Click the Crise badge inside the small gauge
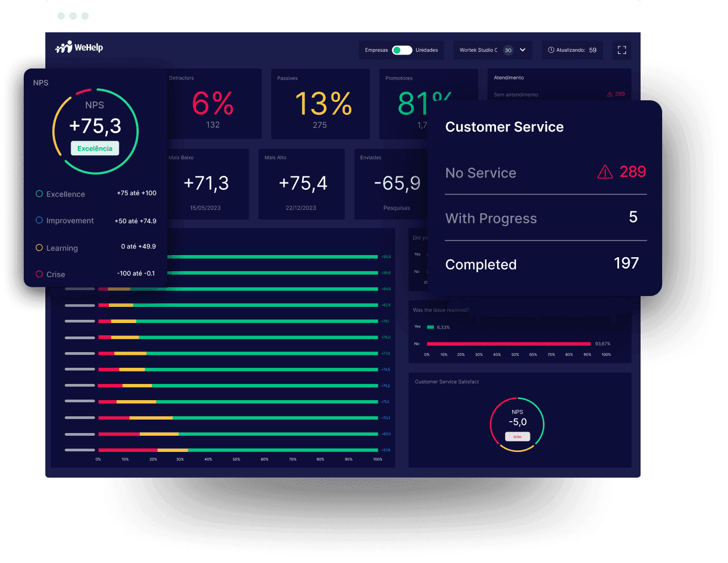The width and height of the screenshot is (728, 563). click(x=517, y=437)
